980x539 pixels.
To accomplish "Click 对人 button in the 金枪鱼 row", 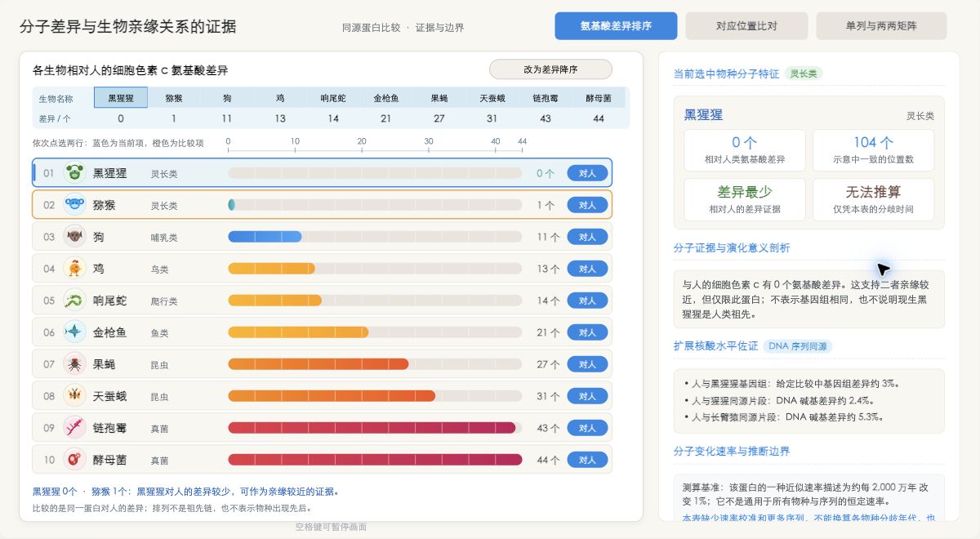I will [x=587, y=332].
